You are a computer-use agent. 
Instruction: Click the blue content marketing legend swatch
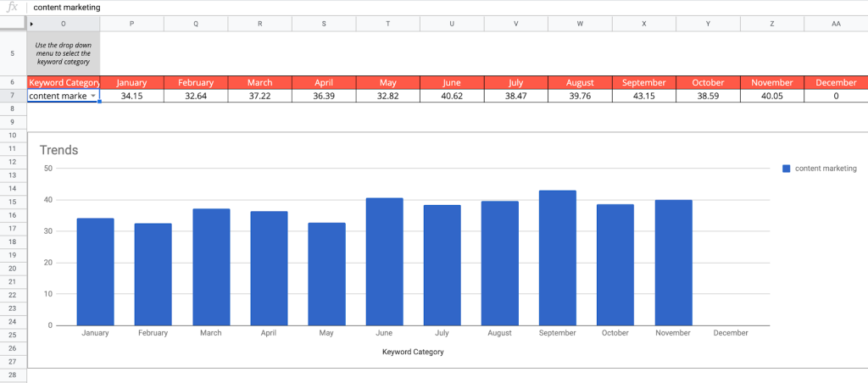coord(787,169)
